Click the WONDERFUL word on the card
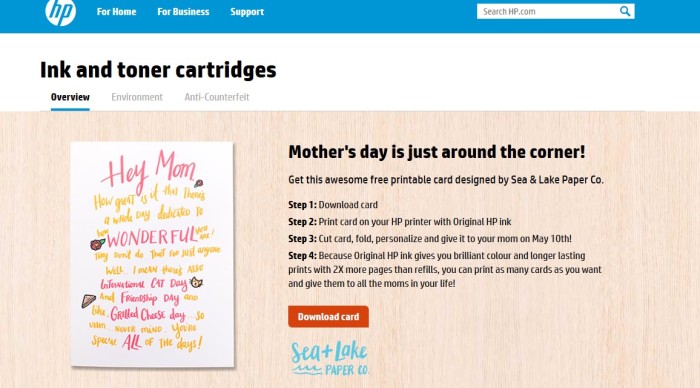700x388 pixels. click(151, 237)
